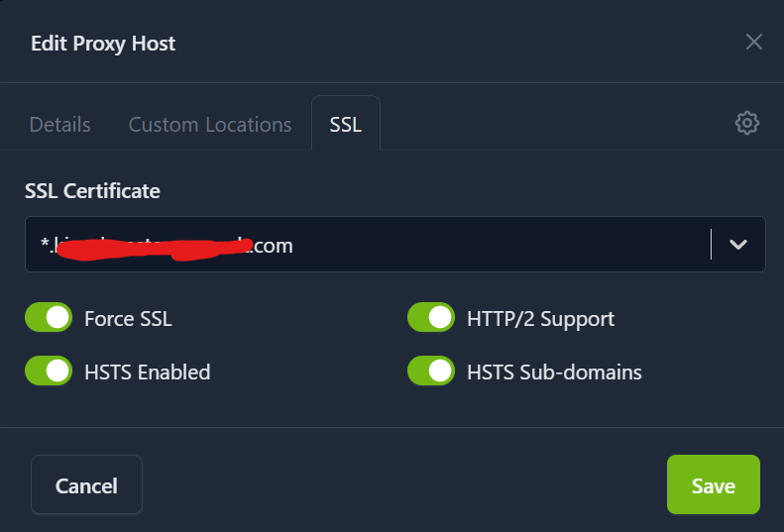Viewport: 784px width, 532px height.
Task: Expand the SSL Certificate dropdown arrow
Action: (738, 245)
